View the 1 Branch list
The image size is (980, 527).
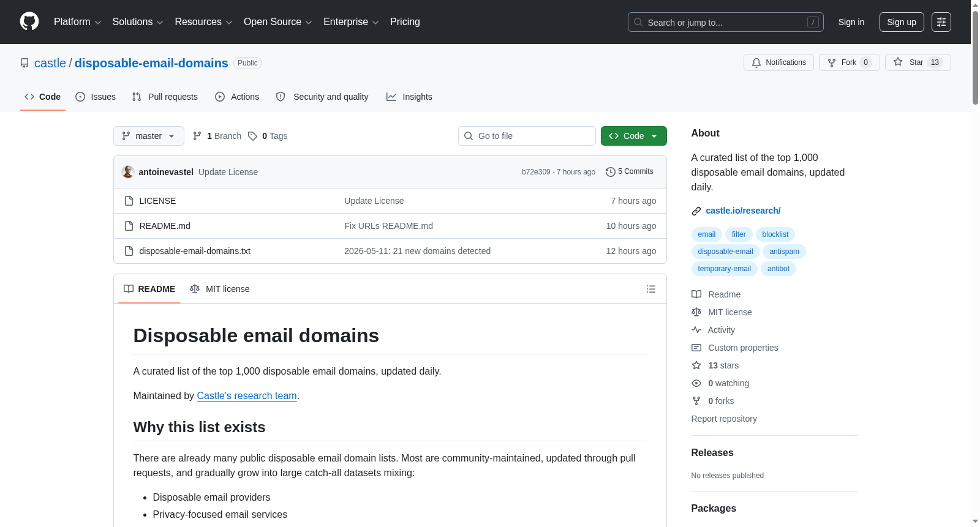217,136
